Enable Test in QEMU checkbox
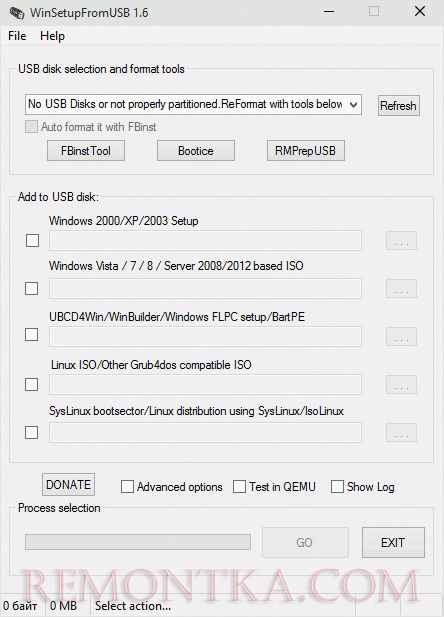The height and width of the screenshot is (617, 444). (x=239, y=487)
